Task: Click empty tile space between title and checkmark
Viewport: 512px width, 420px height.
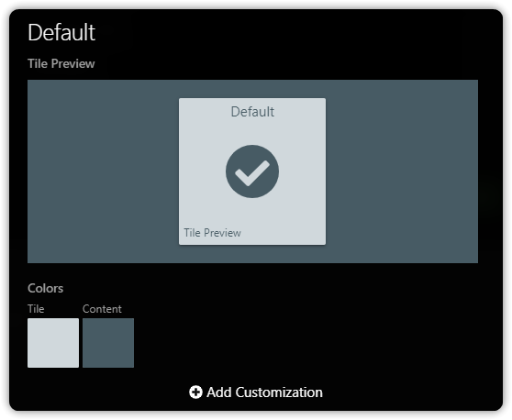Action: click(x=252, y=131)
